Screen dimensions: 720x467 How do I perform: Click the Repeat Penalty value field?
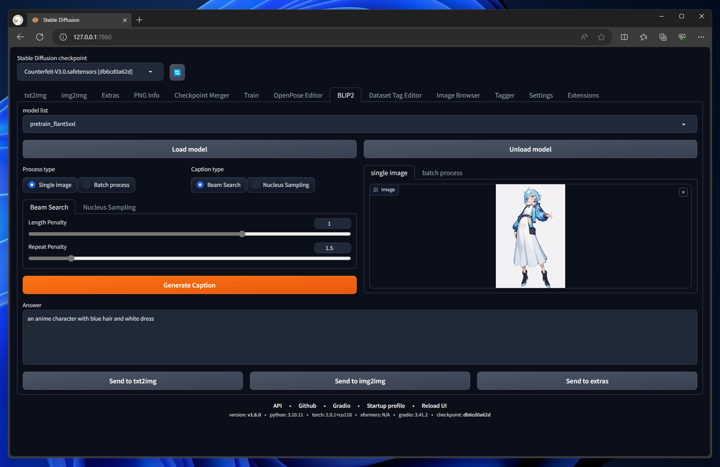(332, 248)
